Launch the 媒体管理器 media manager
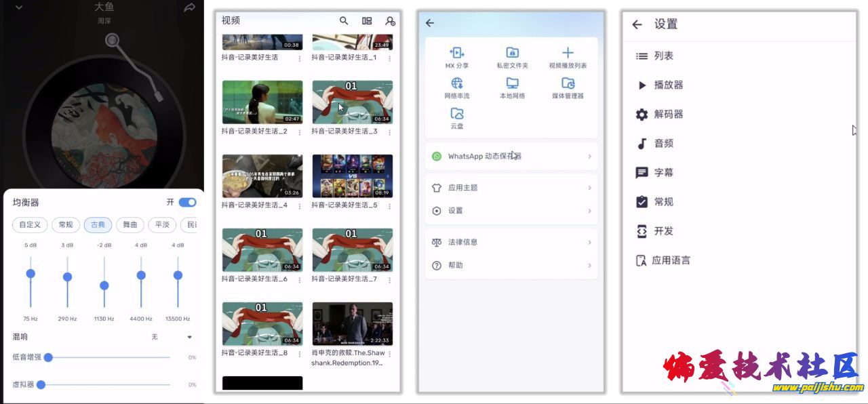 (568, 83)
